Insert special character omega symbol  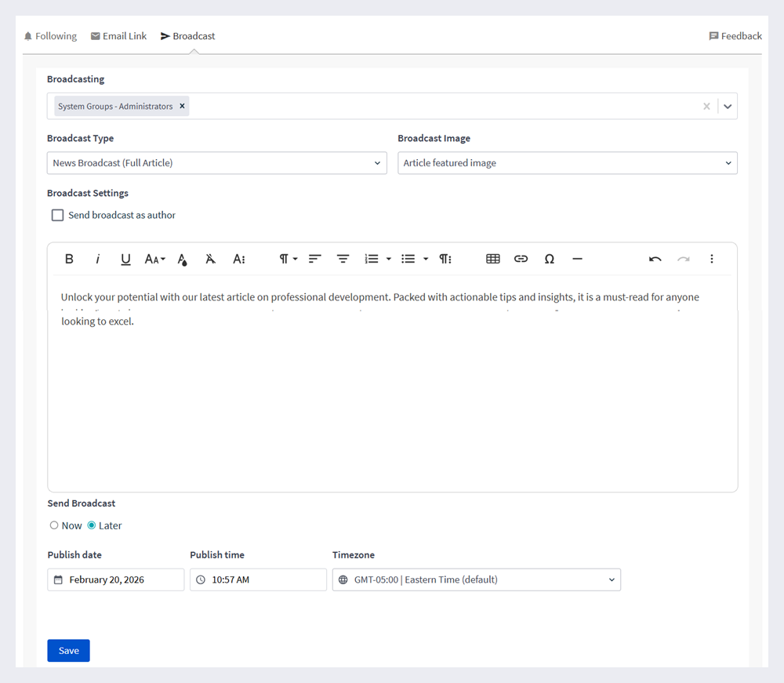(549, 259)
